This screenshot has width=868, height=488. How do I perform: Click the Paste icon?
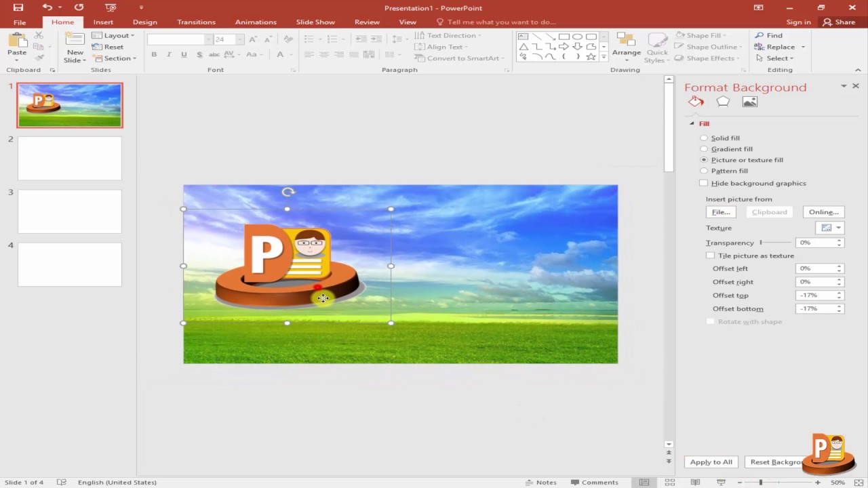coord(17,41)
